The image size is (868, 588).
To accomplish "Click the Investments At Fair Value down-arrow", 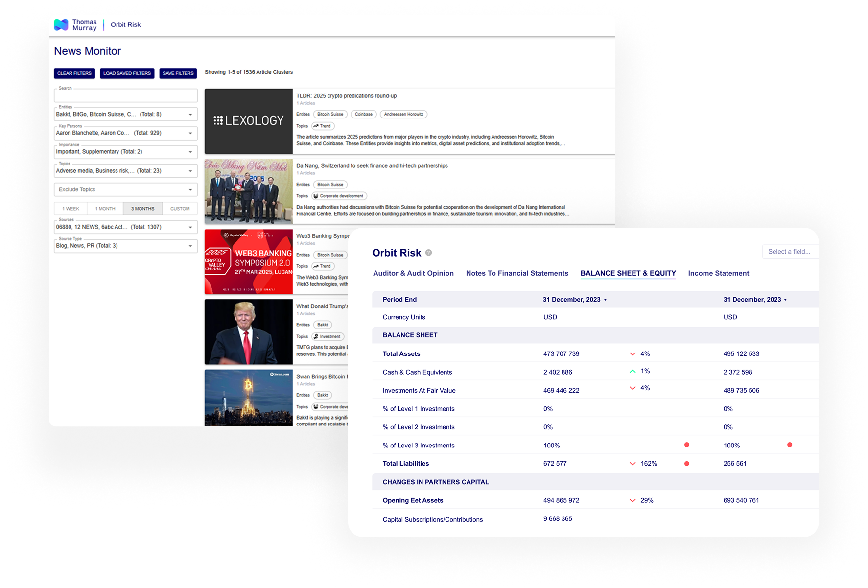I will click(x=633, y=388).
